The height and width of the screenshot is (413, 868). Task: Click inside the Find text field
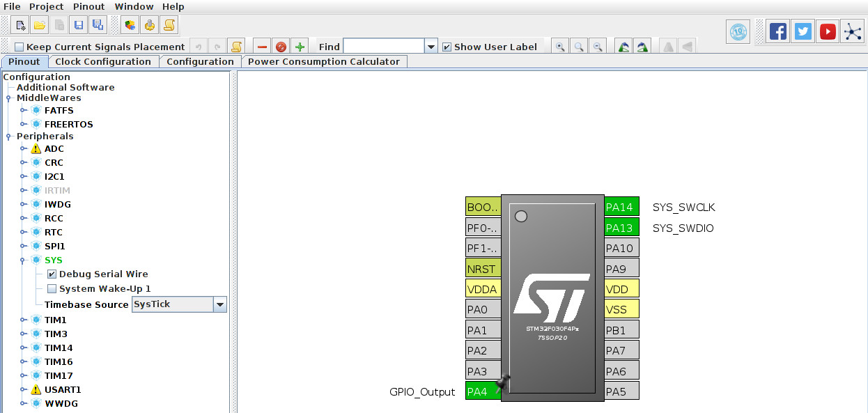(384, 47)
